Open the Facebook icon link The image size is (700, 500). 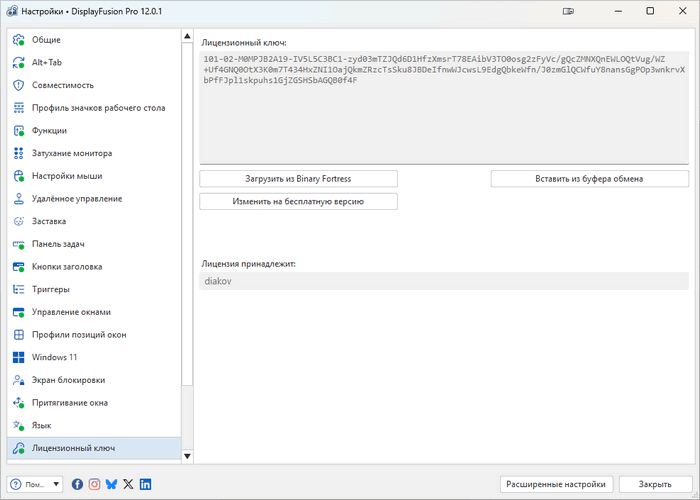point(78,484)
